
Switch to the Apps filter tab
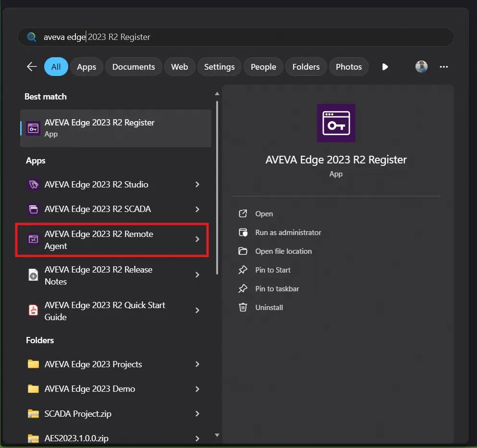[86, 66]
